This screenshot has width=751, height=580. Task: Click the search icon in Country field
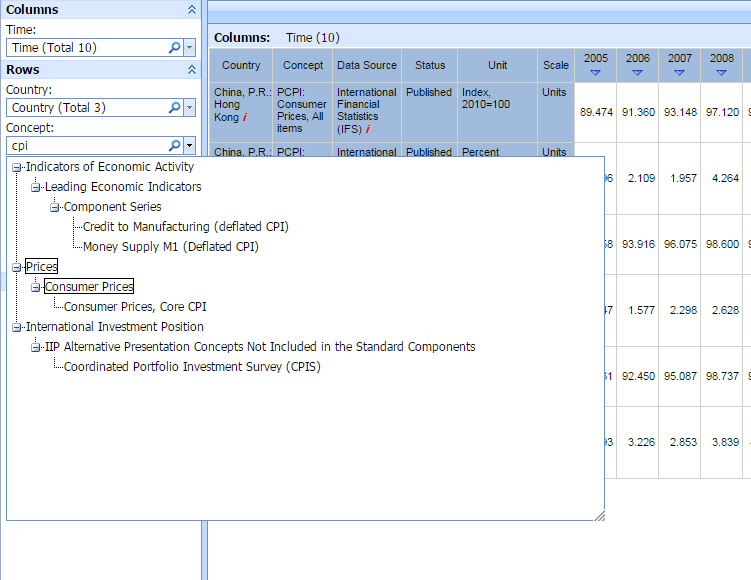175,108
